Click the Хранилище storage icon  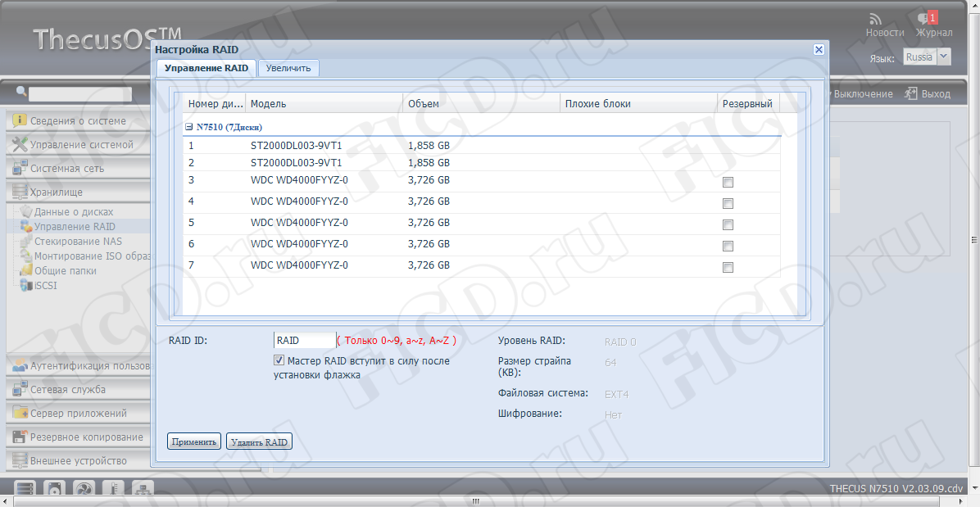tap(20, 192)
